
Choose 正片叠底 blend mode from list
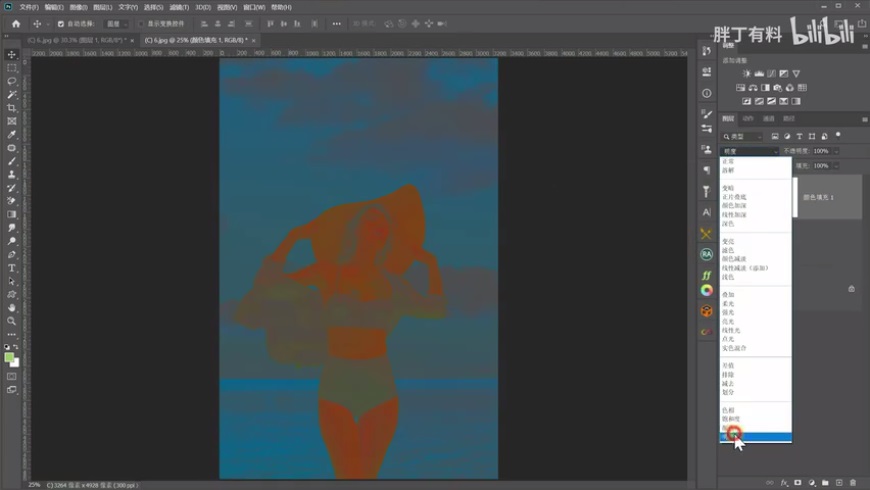734,197
